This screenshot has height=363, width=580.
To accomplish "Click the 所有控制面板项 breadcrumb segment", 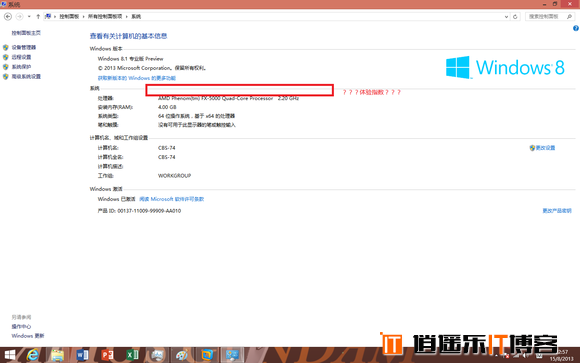I will pyautogui.click(x=105, y=17).
